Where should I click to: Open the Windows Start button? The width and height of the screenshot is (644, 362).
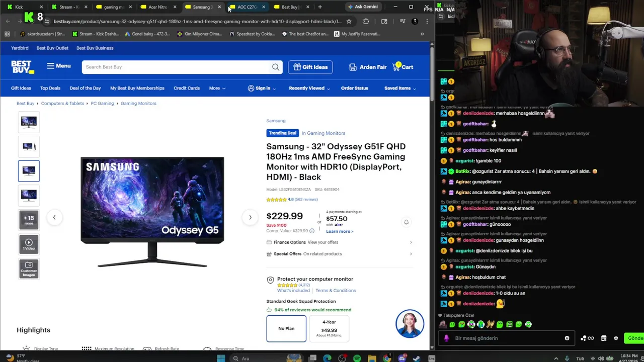click(x=220, y=358)
